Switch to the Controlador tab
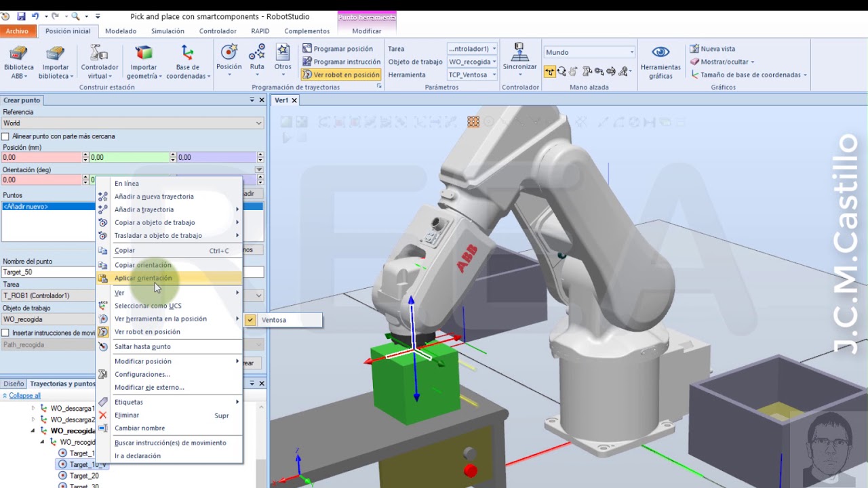The width and height of the screenshot is (868, 488). [218, 31]
